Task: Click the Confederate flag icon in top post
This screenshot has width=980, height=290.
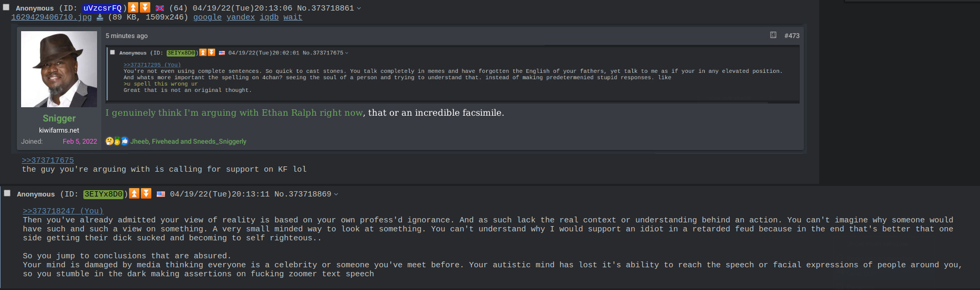Action: (x=160, y=8)
